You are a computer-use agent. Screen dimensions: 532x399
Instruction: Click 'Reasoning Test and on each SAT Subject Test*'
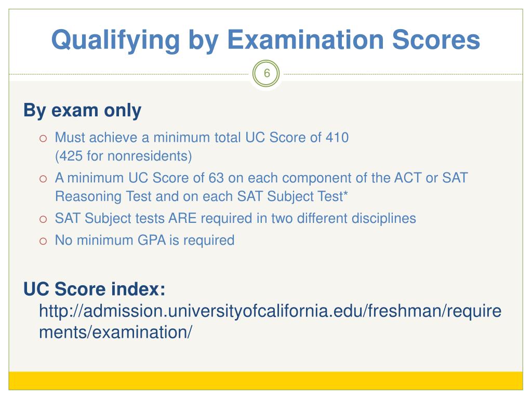(202, 196)
